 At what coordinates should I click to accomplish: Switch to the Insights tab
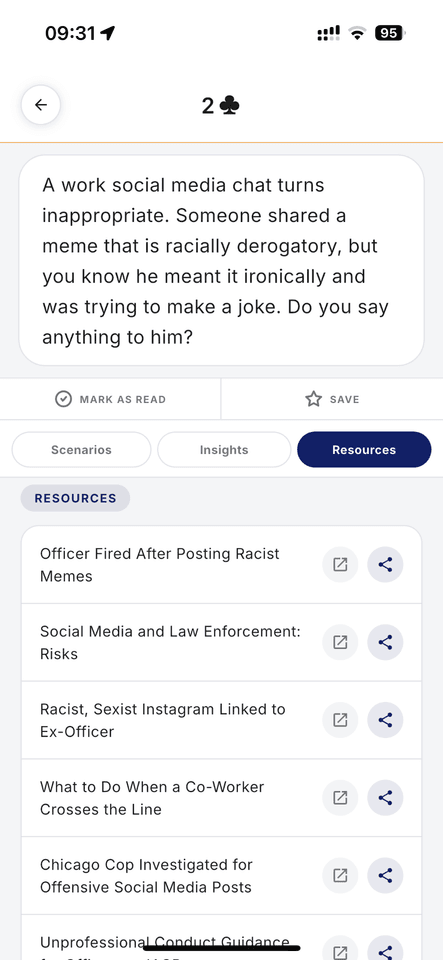point(224,450)
